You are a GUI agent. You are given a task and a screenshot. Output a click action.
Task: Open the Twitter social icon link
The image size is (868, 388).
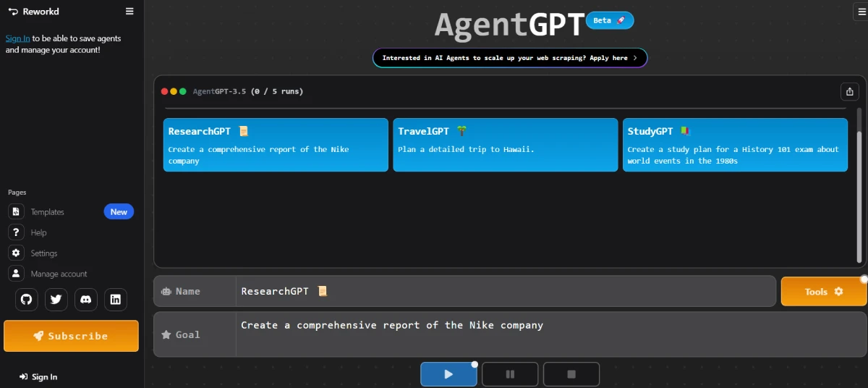point(56,299)
